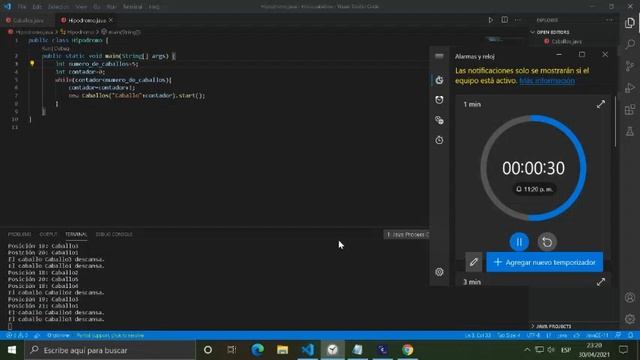The height and width of the screenshot is (360, 640).
Task: Open the File menu
Action: (22, 7)
